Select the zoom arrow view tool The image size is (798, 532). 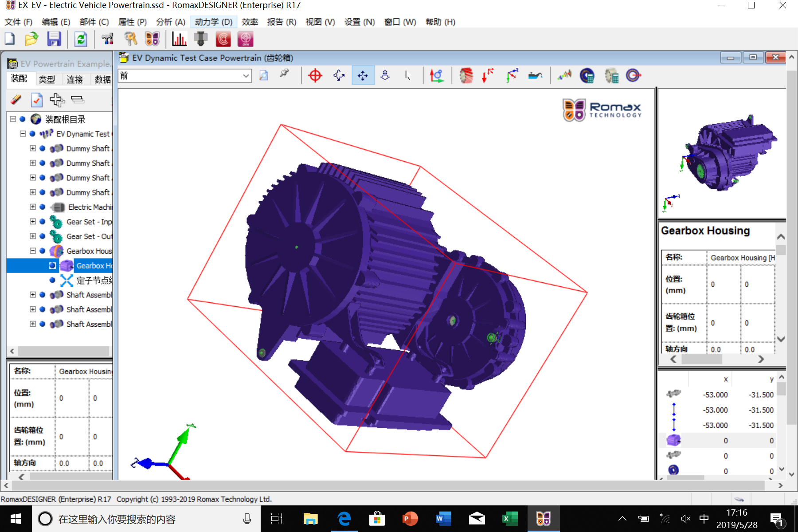coord(385,75)
